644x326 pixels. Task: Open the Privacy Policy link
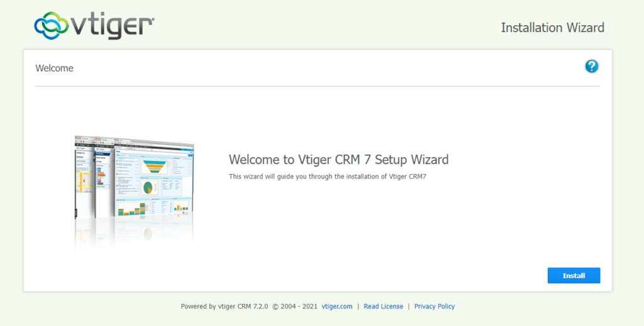pos(435,307)
